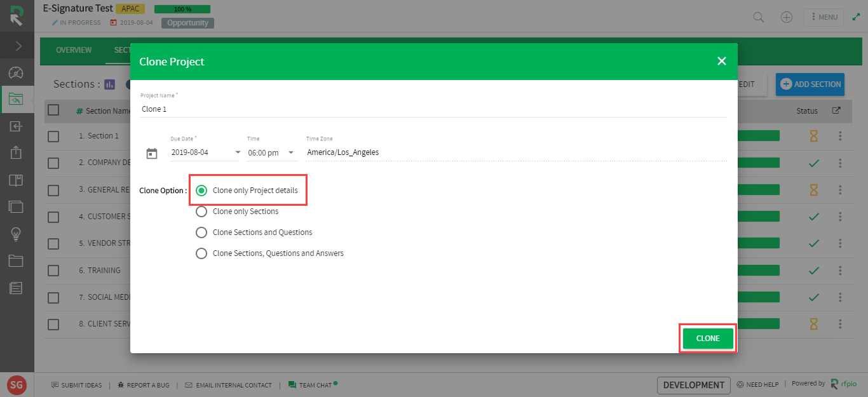Screen dimensions: 868x397
Task: Select Clone only Project details radio
Action: (x=201, y=191)
